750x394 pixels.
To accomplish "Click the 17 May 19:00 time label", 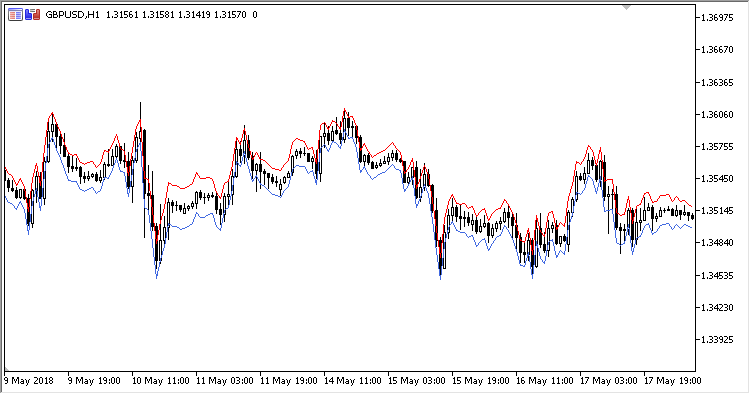I will pos(673,381).
